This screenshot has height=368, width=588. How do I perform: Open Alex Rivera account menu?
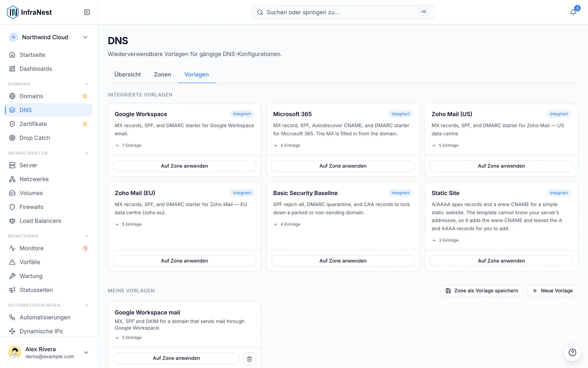click(x=49, y=352)
